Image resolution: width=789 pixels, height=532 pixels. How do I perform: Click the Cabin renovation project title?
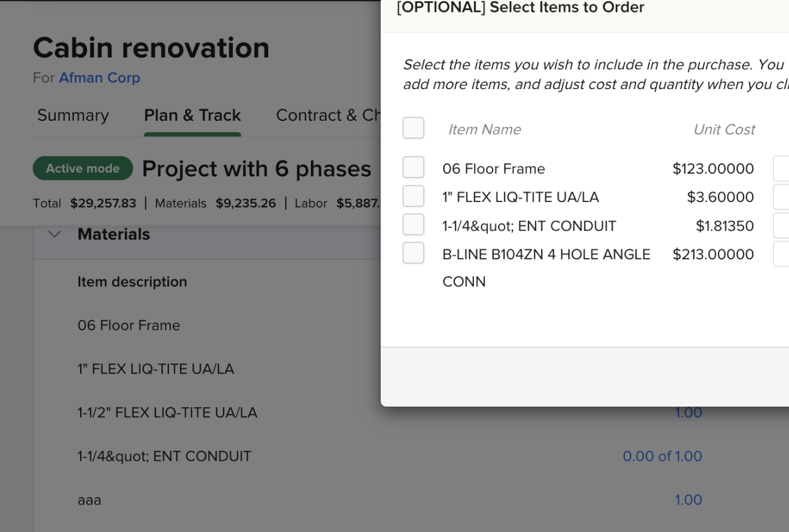click(151, 48)
